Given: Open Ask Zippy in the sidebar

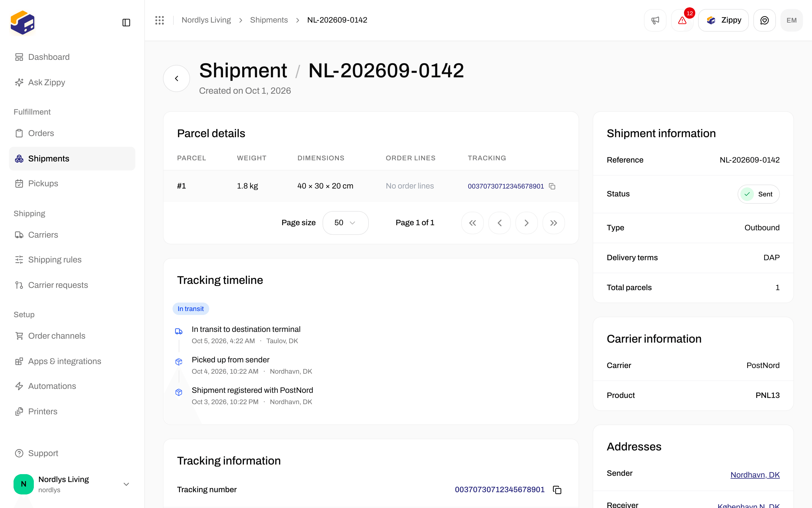Looking at the screenshot, I should point(72,82).
